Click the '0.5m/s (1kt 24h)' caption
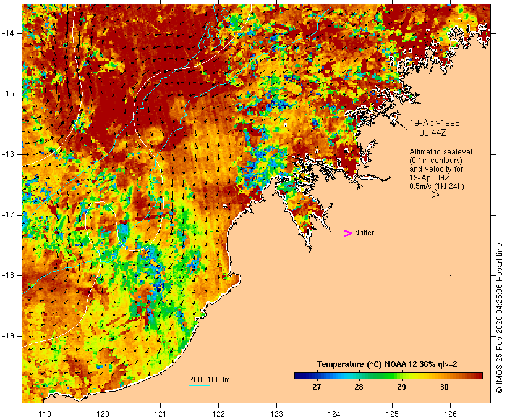The image size is (507, 420). click(x=437, y=187)
